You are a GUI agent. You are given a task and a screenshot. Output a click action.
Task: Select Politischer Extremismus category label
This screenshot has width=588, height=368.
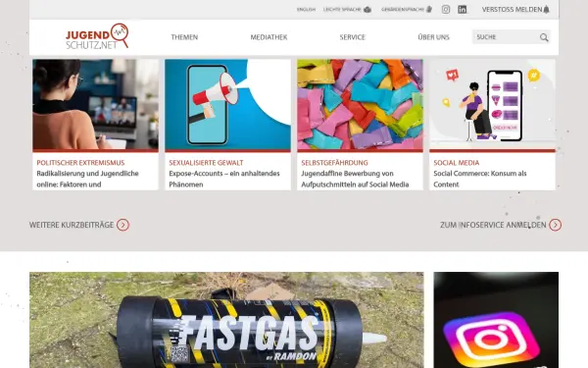(80, 163)
